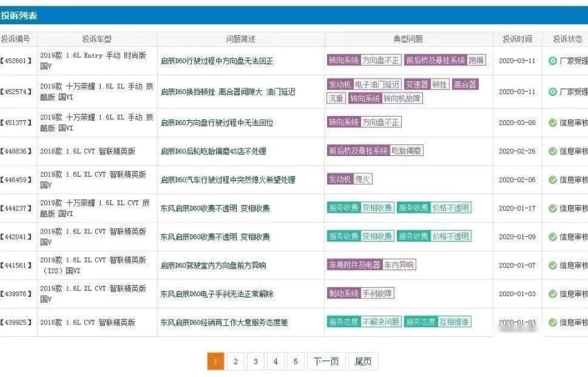Click green check icon for complaint 451377
The width and height of the screenshot is (588, 377).
point(552,123)
